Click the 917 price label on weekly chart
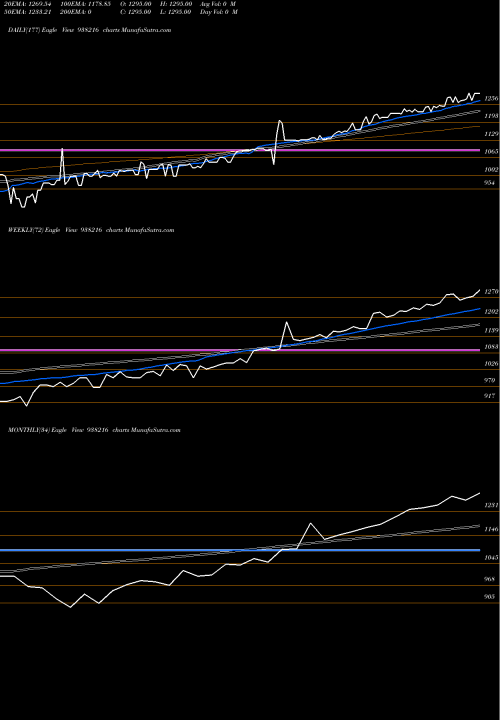Viewport: 500px width, 720px height. click(x=490, y=396)
